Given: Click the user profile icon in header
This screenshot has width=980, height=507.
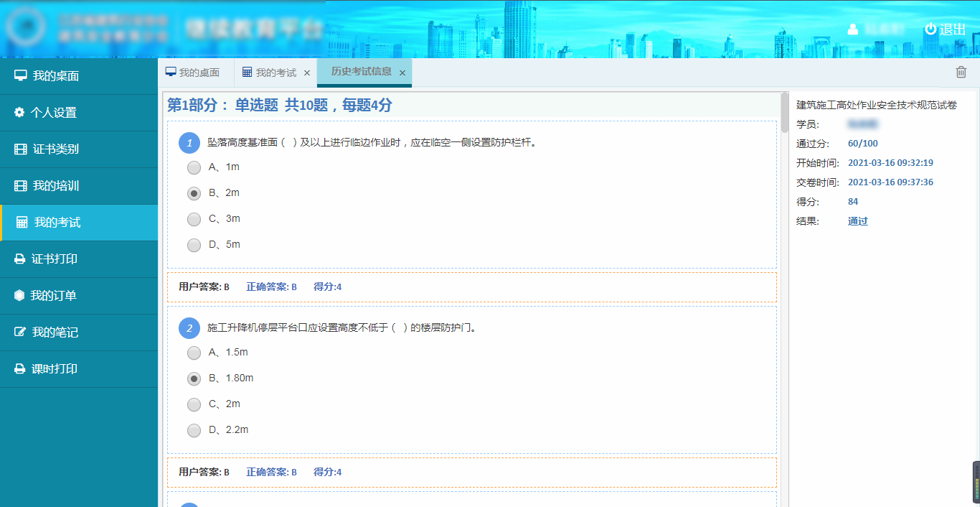Looking at the screenshot, I should pos(852,29).
